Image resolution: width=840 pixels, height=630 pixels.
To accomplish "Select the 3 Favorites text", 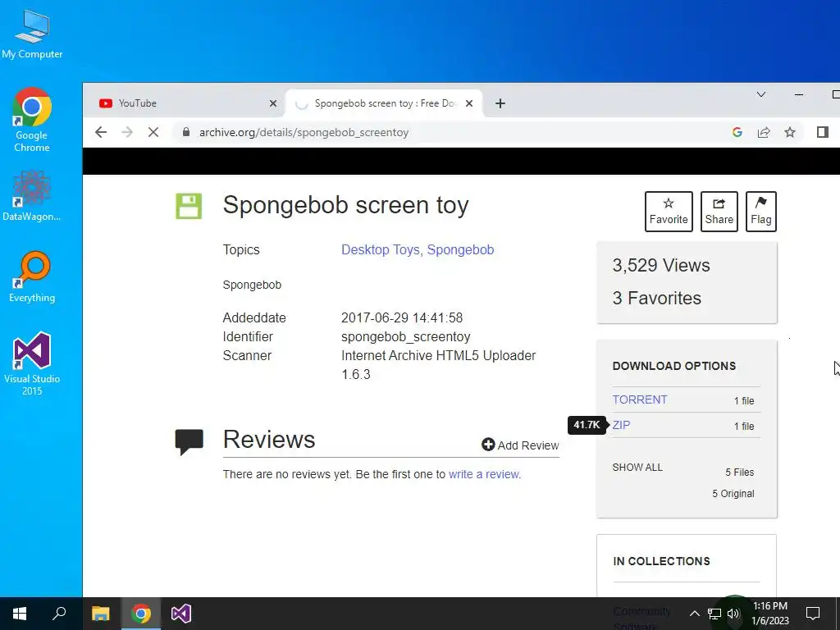I will pyautogui.click(x=657, y=298).
